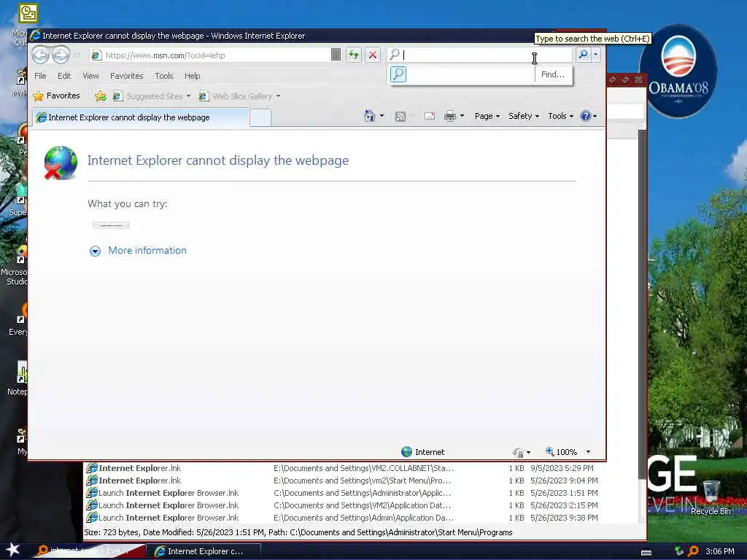Viewport: 747px width, 560px height.
Task: Click the 3:06 PM clock in the tray
Action: tap(720, 551)
